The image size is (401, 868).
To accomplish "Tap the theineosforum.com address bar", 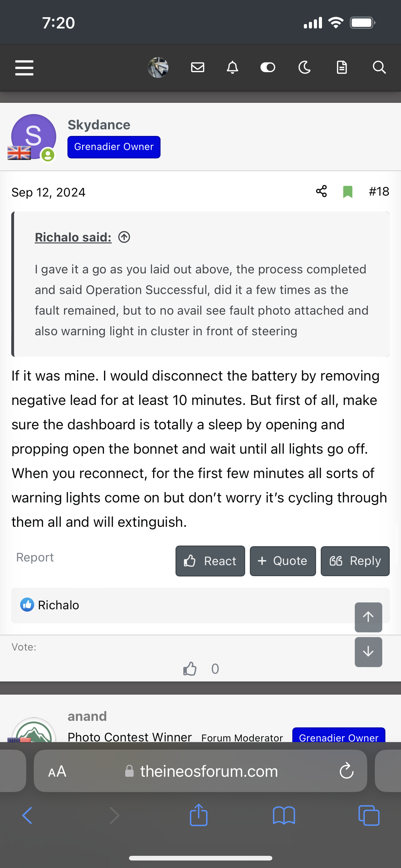I will point(209,771).
